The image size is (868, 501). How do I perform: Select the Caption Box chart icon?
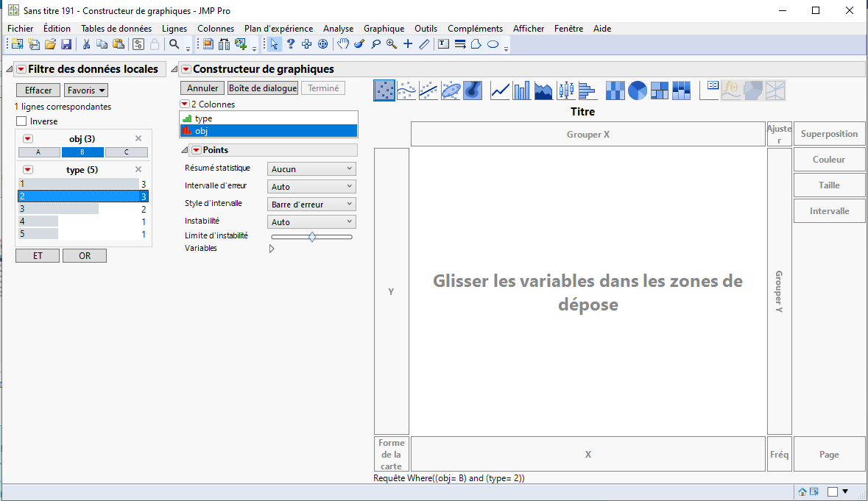(x=709, y=90)
